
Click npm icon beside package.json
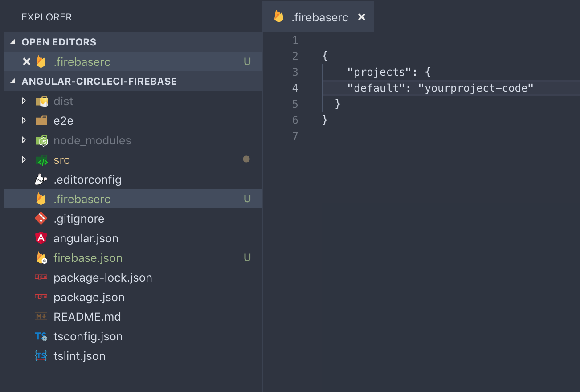(x=41, y=297)
